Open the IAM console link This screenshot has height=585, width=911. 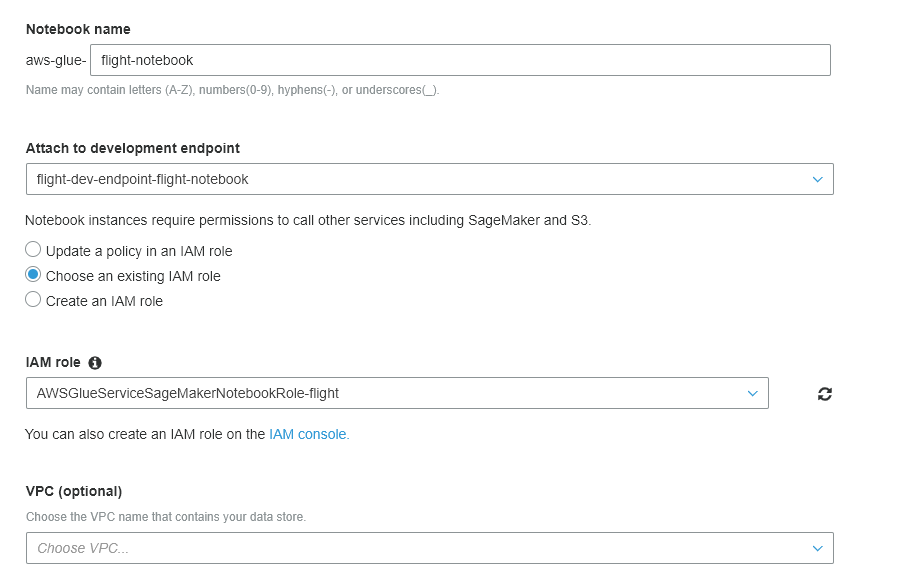point(309,434)
